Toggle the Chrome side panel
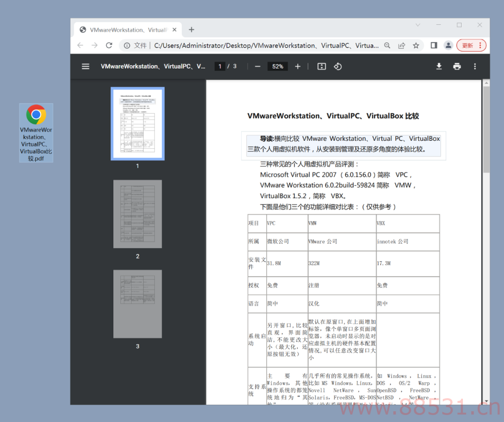Image resolution: width=504 pixels, height=422 pixels. tap(434, 45)
